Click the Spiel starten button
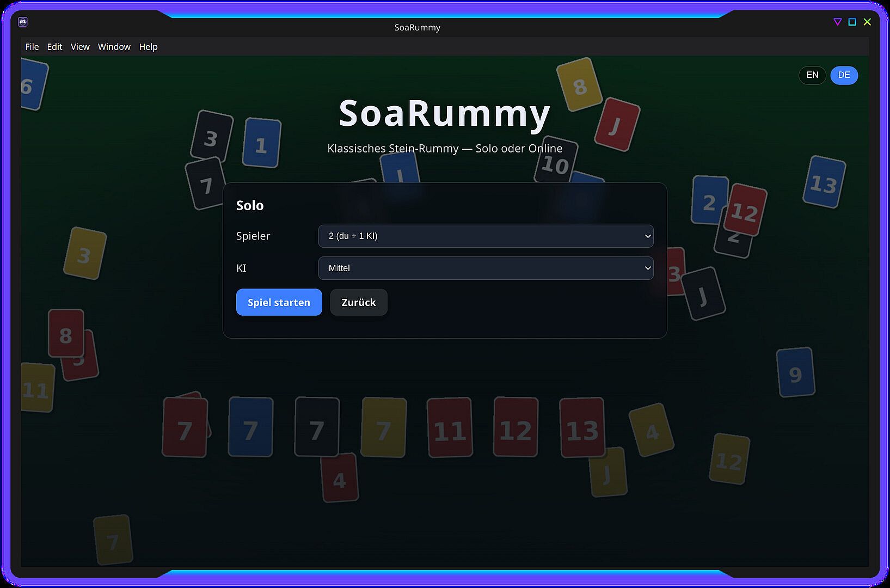 click(x=279, y=302)
